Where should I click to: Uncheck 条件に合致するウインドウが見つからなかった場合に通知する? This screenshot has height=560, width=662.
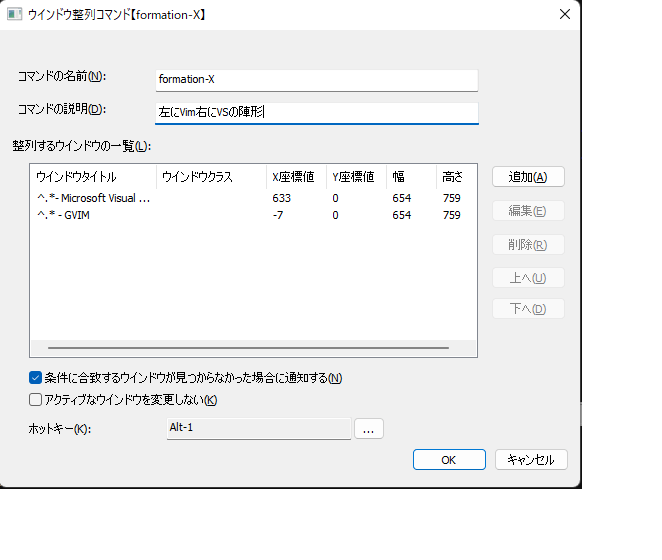[35, 378]
